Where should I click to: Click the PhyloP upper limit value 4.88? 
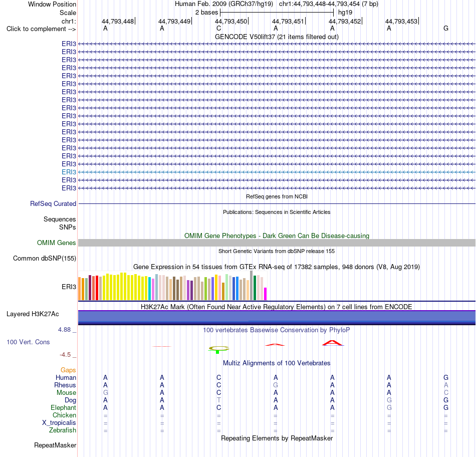64,330
